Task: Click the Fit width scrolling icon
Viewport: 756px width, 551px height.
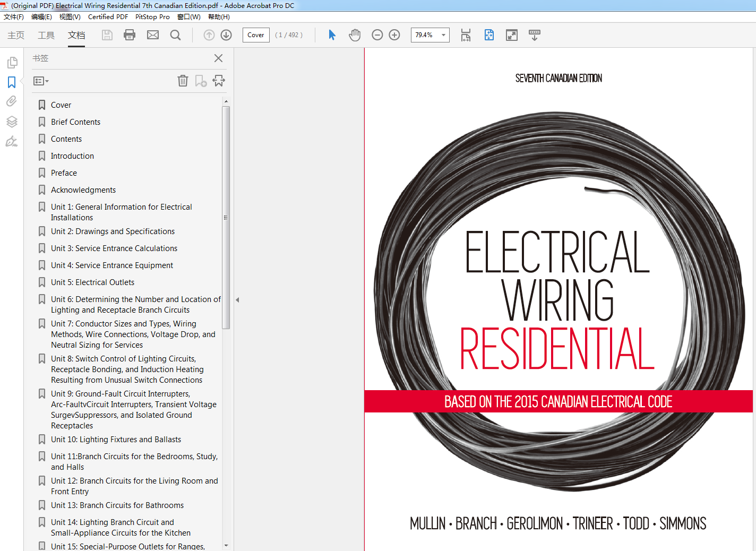Action: tap(466, 35)
